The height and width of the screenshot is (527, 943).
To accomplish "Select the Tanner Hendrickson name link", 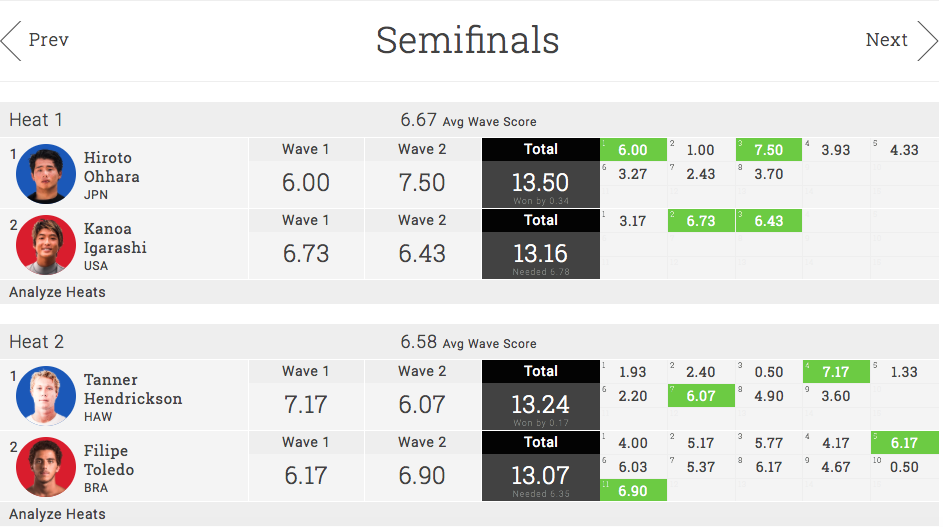I will pos(132,389).
